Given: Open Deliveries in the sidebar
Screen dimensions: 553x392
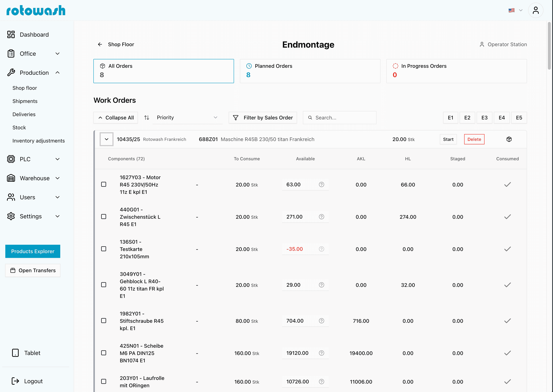Looking at the screenshot, I should [x=24, y=114].
